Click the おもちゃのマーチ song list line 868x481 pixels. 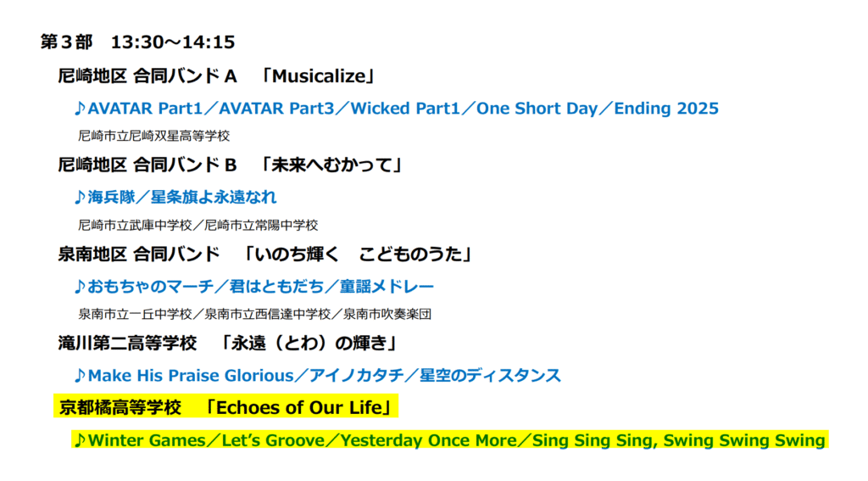click(x=254, y=287)
